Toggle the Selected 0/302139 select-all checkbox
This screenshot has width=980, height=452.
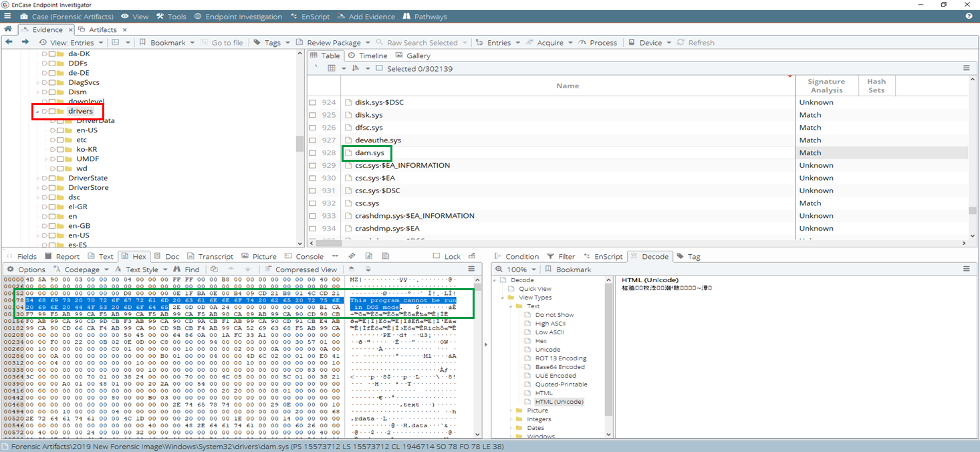[379, 68]
